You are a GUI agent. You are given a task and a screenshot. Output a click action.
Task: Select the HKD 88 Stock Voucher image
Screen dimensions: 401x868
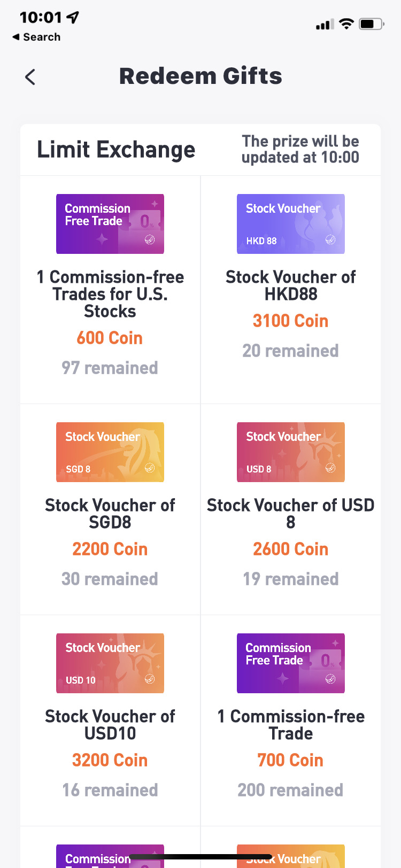click(x=291, y=224)
